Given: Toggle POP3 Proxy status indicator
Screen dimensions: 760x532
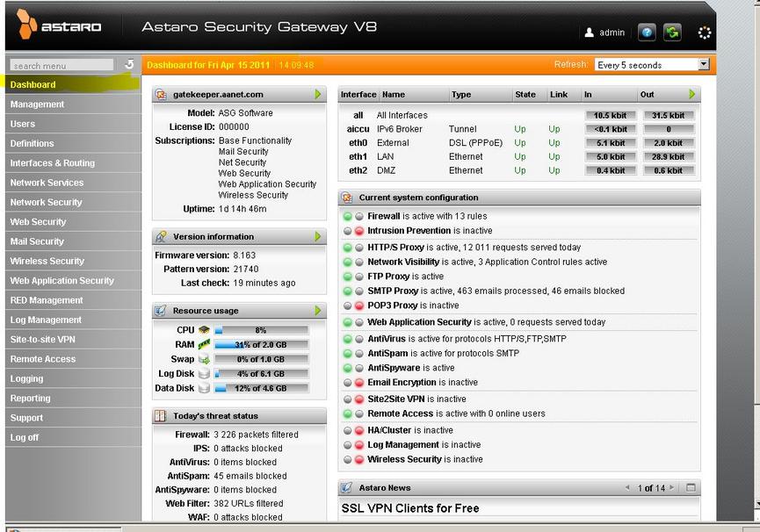Looking at the screenshot, I should coord(358,306).
